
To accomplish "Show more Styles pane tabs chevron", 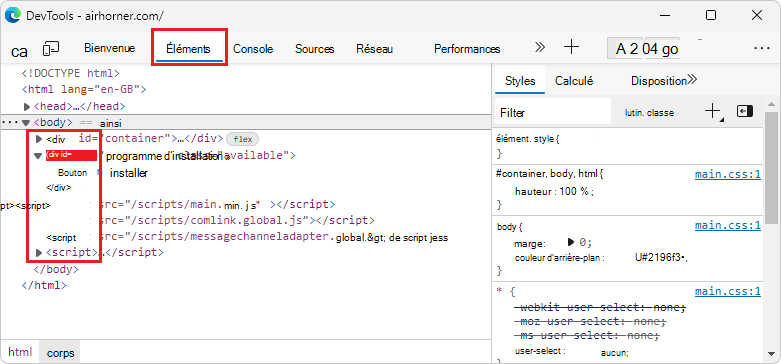I will click(692, 80).
